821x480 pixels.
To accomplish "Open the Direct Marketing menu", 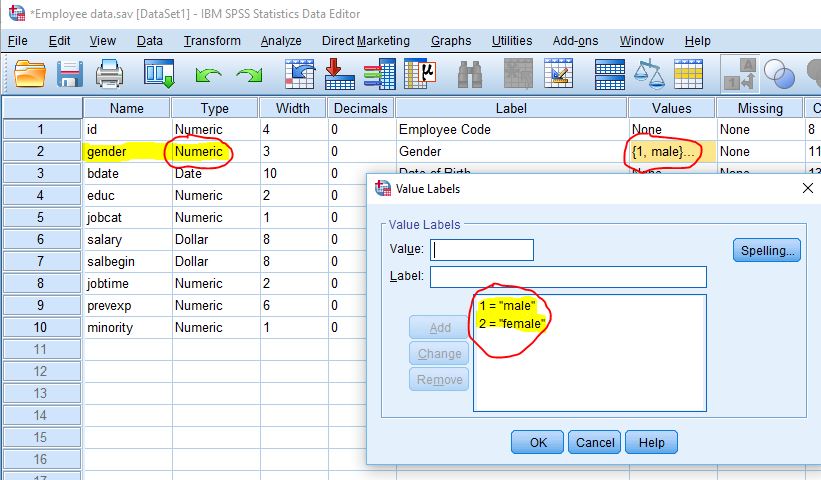I will [365, 41].
